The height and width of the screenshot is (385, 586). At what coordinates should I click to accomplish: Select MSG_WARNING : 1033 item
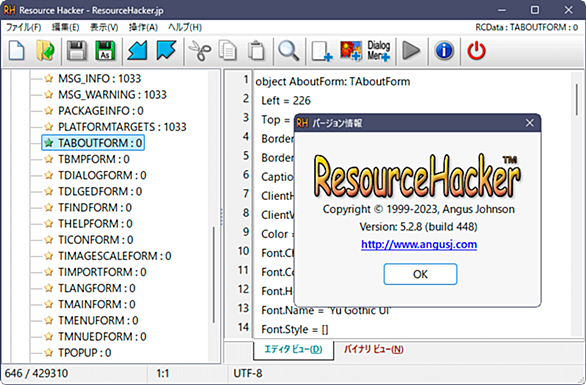tap(112, 95)
